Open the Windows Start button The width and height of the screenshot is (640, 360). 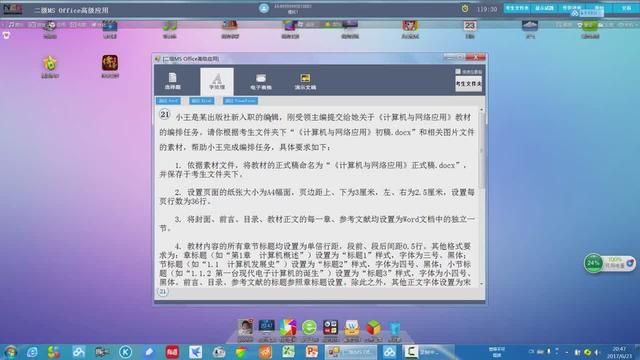click(10, 352)
